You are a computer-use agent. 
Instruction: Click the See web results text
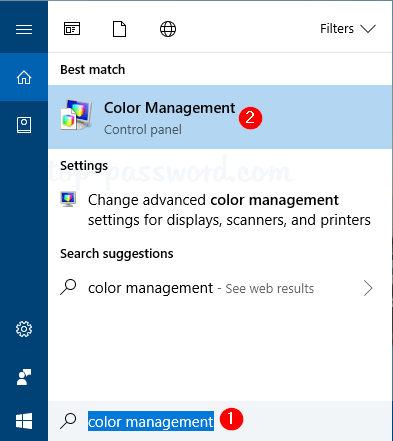click(270, 289)
